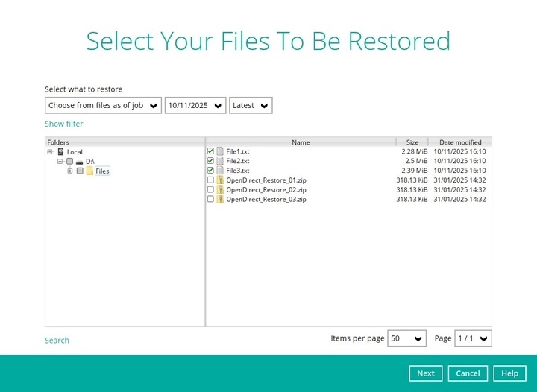The height and width of the screenshot is (392, 537).
Task: Toggle the Files folder checkbox
Action: pyautogui.click(x=80, y=171)
